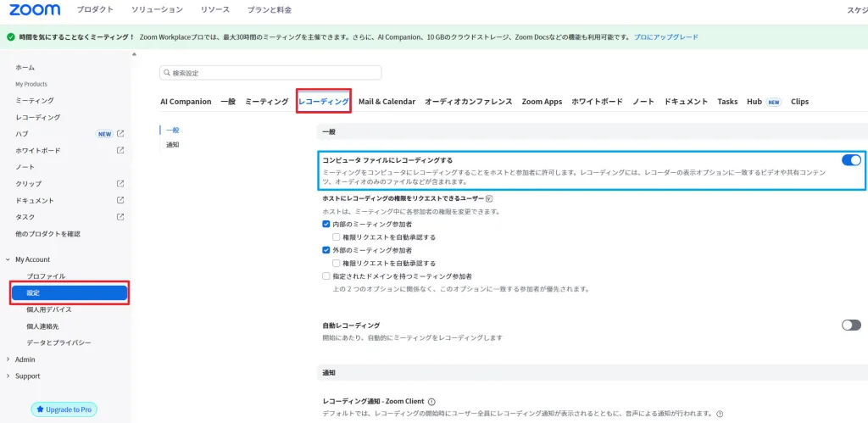
Task: Switch to ホワイトボード settings tab
Action: [x=598, y=102]
